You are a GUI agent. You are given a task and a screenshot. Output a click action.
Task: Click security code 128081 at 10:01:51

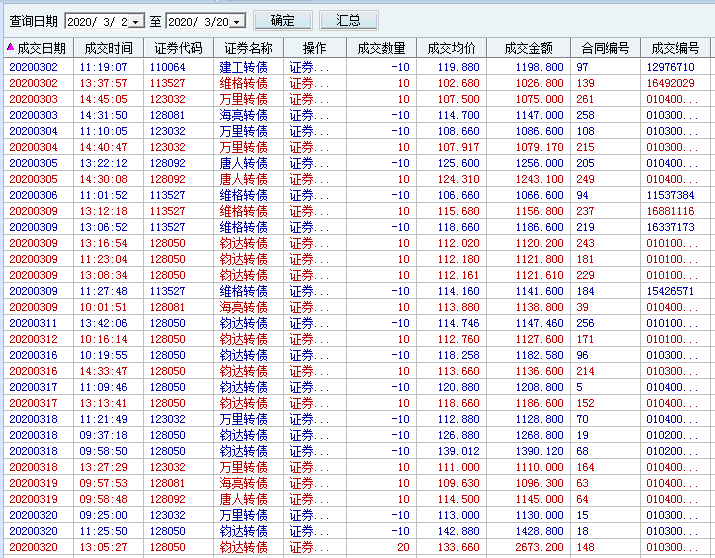(x=167, y=307)
